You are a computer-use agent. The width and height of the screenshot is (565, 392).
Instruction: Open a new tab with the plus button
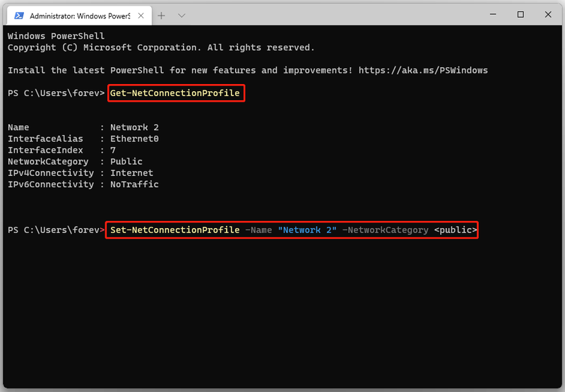pos(162,16)
